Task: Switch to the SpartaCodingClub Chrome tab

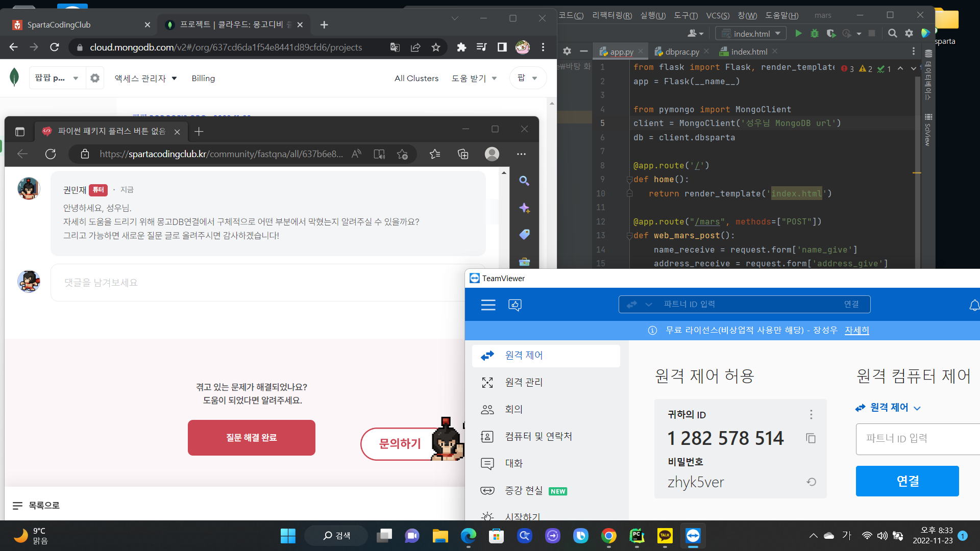Action: point(82,24)
